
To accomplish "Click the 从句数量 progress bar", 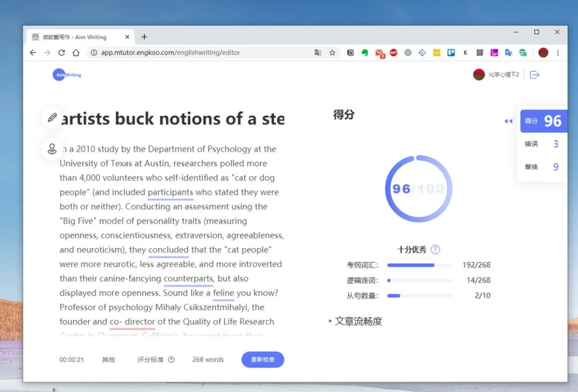I will [x=420, y=296].
